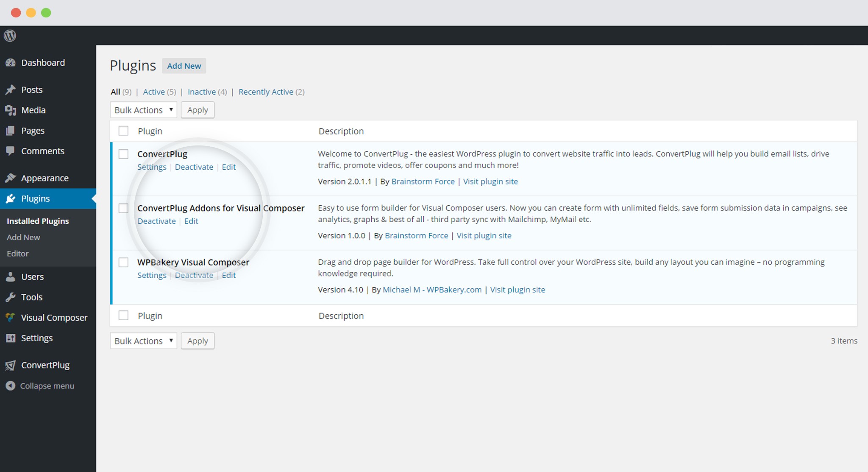Visit Brainstorm Force plugin site link
Screen dimensions: 868x472
[490, 181]
